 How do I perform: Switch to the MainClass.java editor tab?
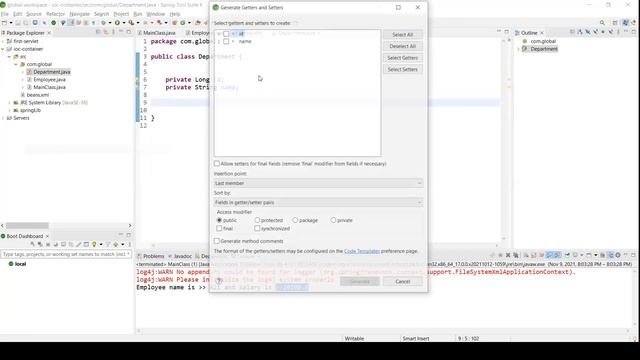tap(157, 33)
